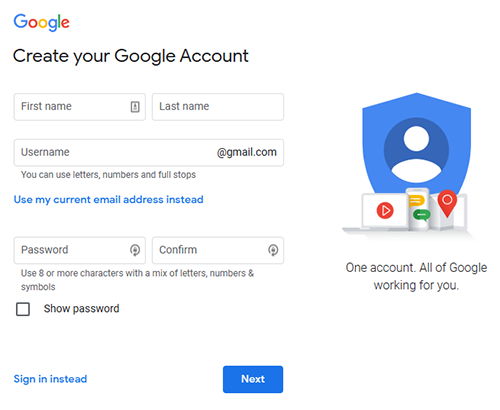The height and width of the screenshot is (410, 500).
Task: Click the red play button icon
Action: pos(385,211)
